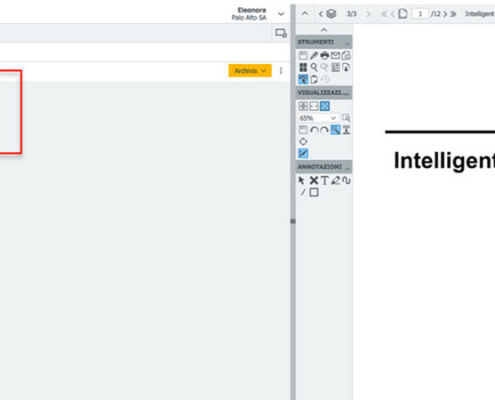Pick the text T annotation tool
This screenshot has height=400, width=495.
coord(324,180)
